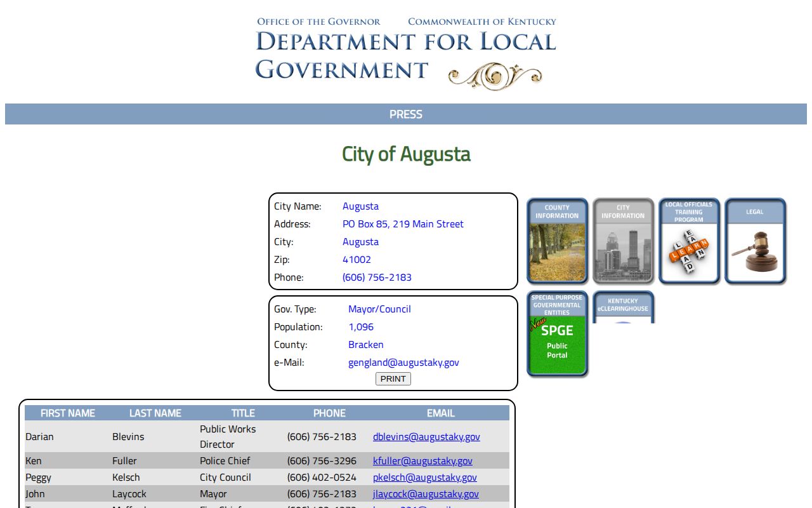Select phone number (606) 756-3296

pos(322,461)
